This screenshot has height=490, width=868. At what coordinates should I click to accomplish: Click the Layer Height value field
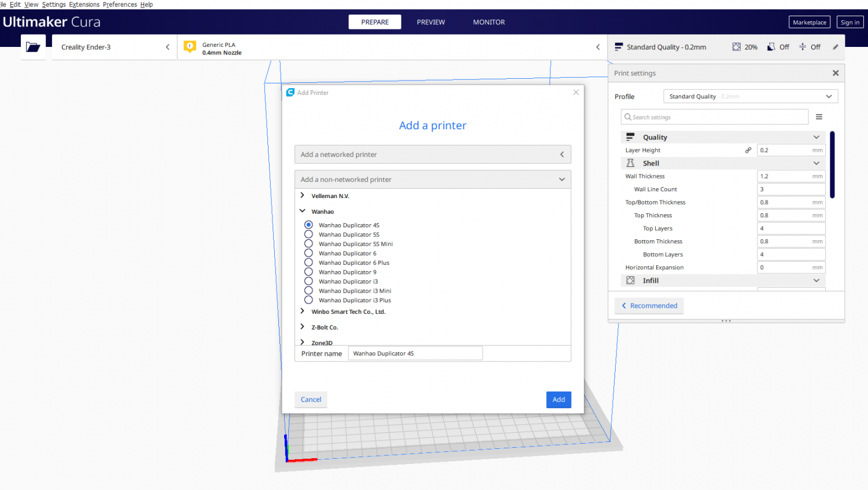pyautogui.click(x=791, y=150)
